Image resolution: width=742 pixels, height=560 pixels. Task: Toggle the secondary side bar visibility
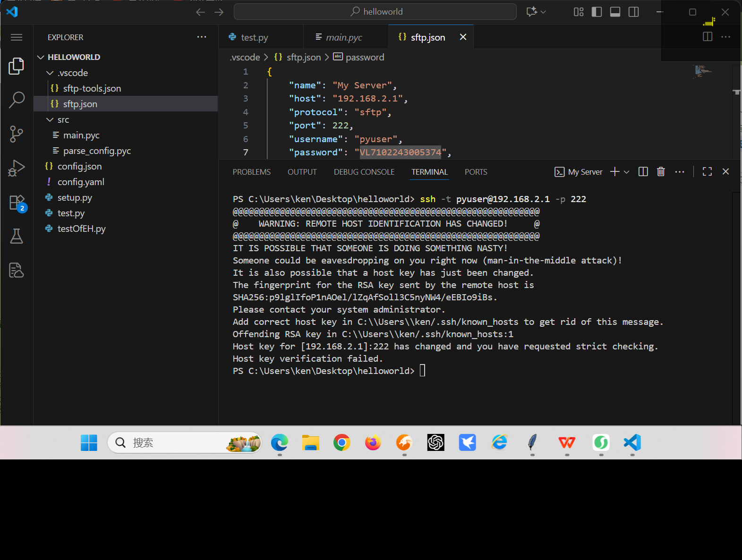[x=633, y=12]
